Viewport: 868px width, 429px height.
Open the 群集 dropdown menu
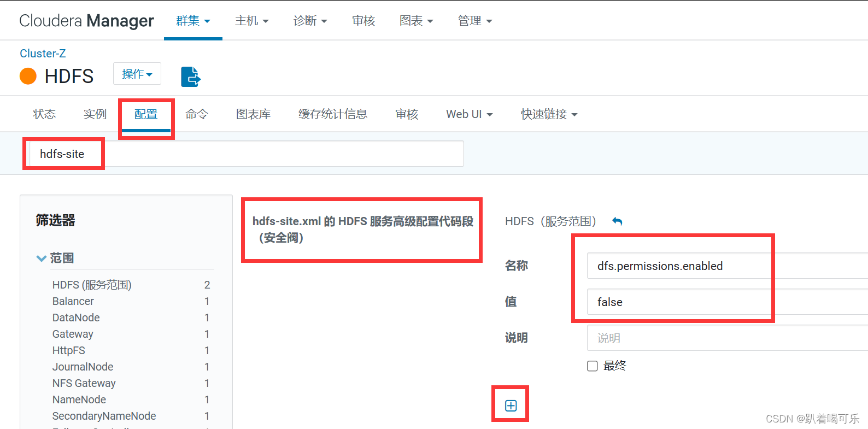[x=193, y=21]
